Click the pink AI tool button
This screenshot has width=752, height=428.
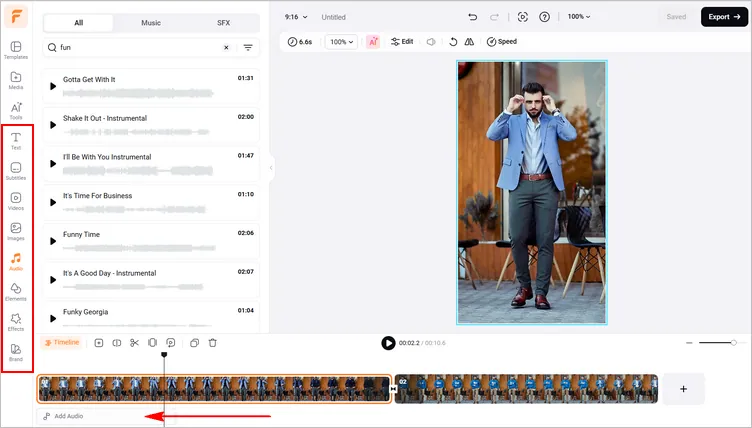pos(373,42)
